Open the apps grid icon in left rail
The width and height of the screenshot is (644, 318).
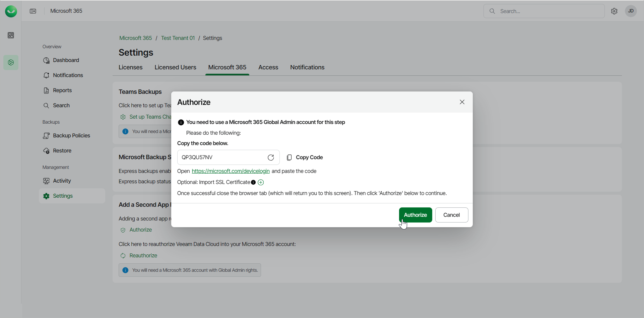pos(11,35)
